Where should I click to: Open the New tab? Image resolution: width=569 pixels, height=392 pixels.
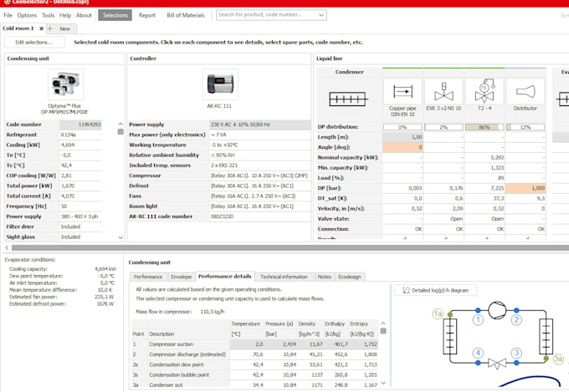pyautogui.click(x=65, y=28)
